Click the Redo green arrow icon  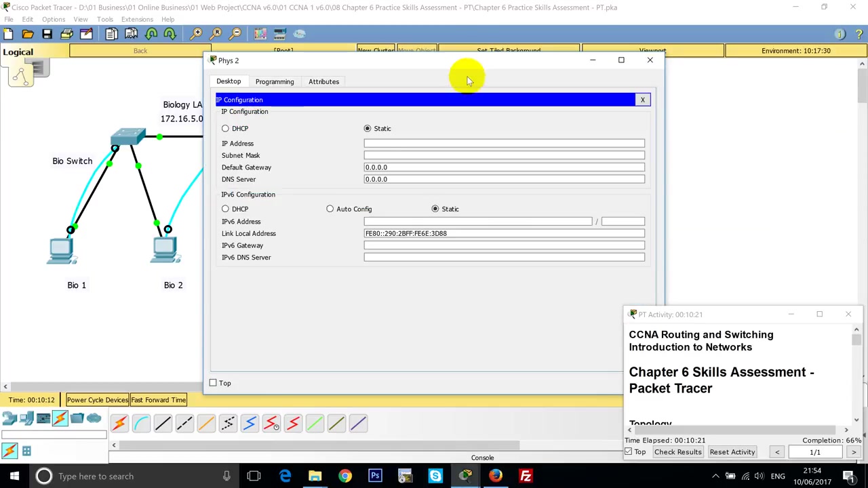pyautogui.click(x=170, y=33)
